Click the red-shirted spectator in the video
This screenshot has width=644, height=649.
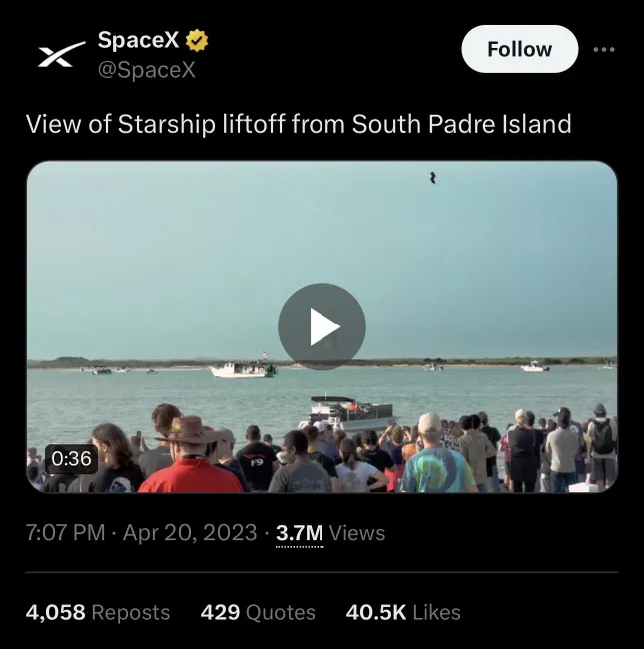pos(190,473)
